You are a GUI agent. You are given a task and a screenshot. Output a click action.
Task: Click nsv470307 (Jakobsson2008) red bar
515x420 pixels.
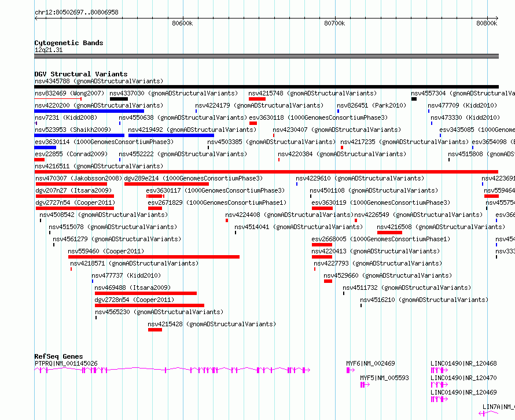[71, 184]
